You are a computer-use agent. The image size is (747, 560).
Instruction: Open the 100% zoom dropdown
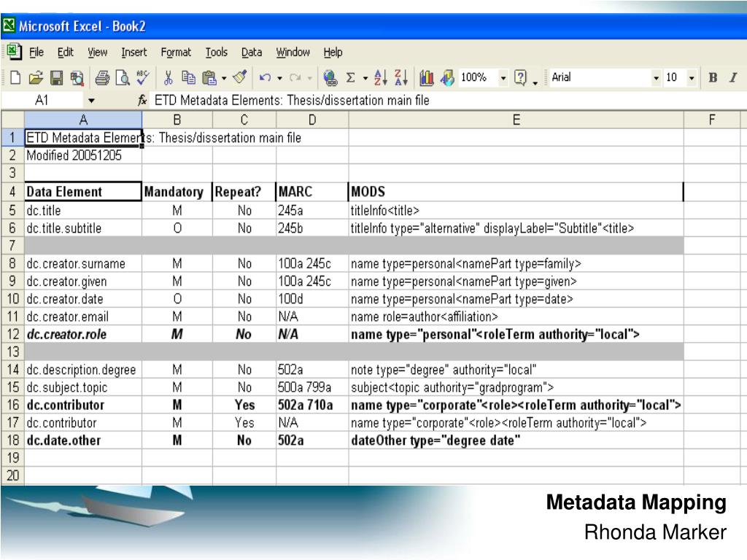[x=503, y=77]
